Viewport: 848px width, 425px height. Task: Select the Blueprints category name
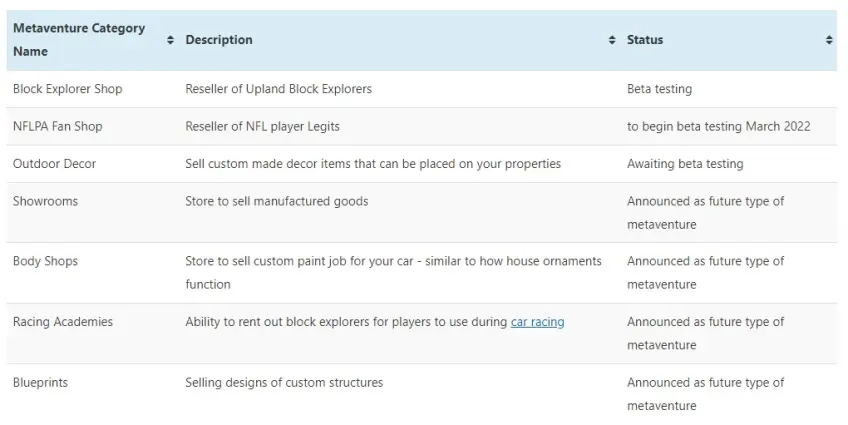click(x=41, y=383)
